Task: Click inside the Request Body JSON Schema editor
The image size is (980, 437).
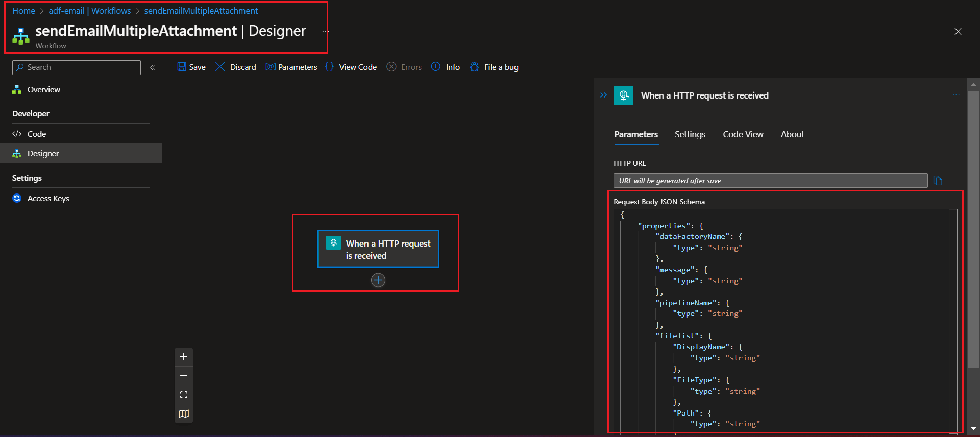Action: click(x=785, y=322)
